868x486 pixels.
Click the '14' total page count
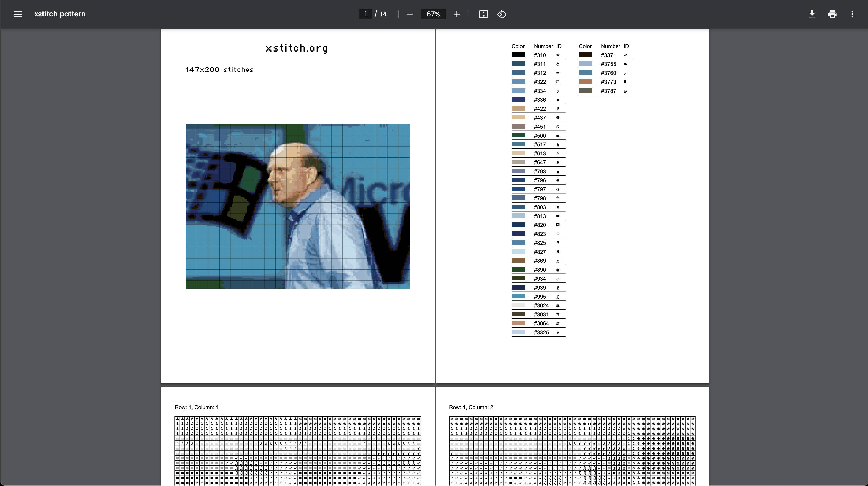click(383, 14)
